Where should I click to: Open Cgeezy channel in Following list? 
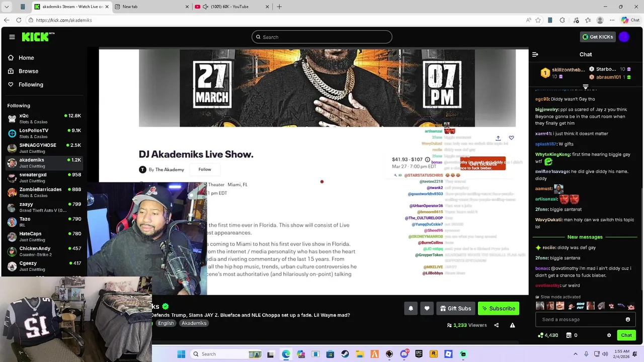pos(44,265)
